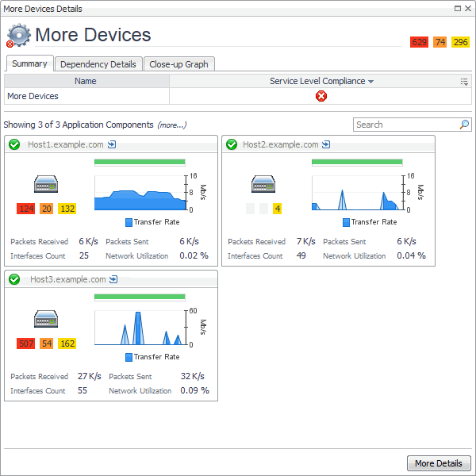The height and width of the screenshot is (476, 476).
Task: Click the Host1 drill-down arrow icon
Action: click(112, 144)
